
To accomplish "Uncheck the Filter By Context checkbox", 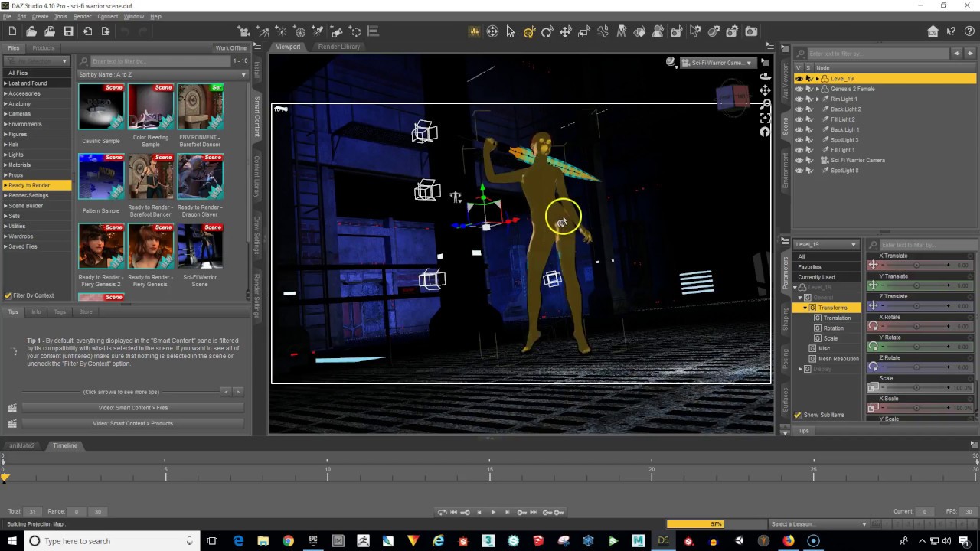I will (x=8, y=295).
